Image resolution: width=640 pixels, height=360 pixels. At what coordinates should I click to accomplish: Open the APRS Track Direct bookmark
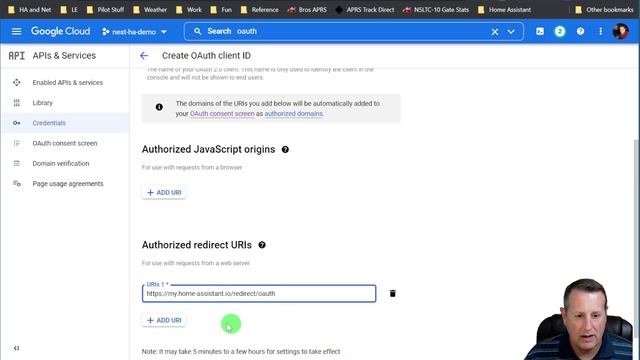click(365, 9)
